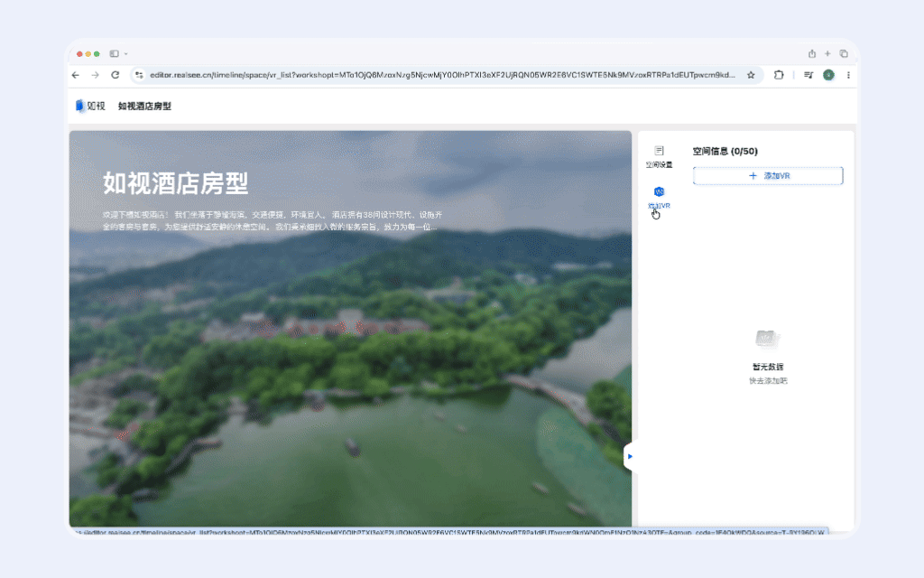924x578 pixels.
Task: Click the 快去添加吧 hint text
Action: pos(768,381)
